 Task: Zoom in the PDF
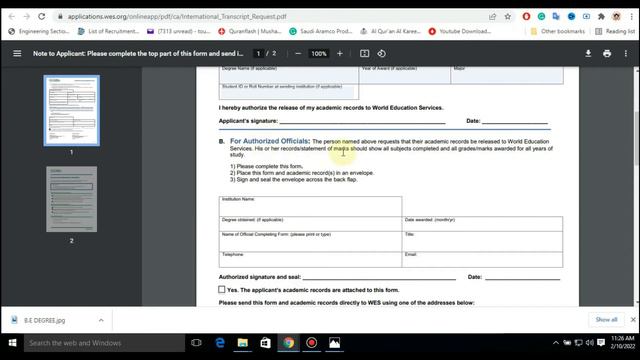(340, 53)
